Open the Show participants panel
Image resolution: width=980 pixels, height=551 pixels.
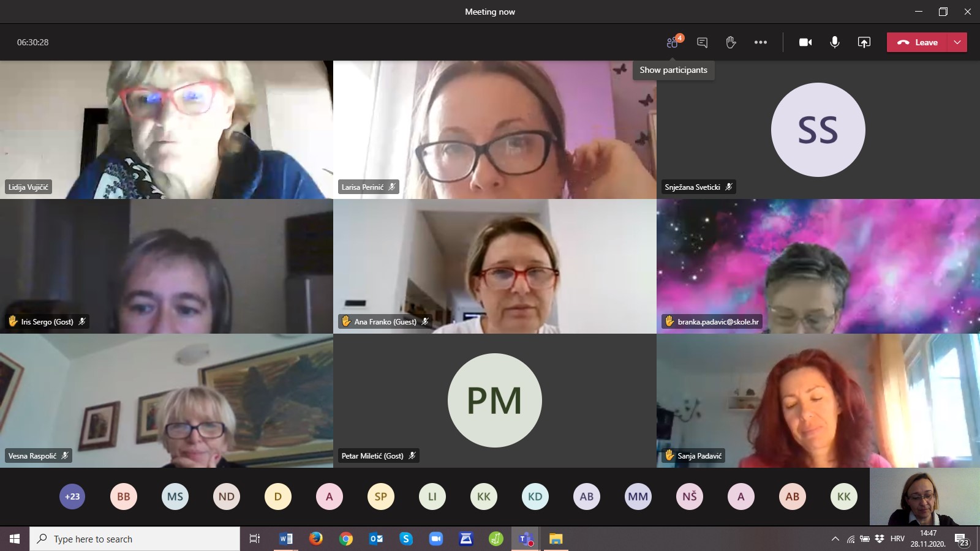(x=673, y=42)
